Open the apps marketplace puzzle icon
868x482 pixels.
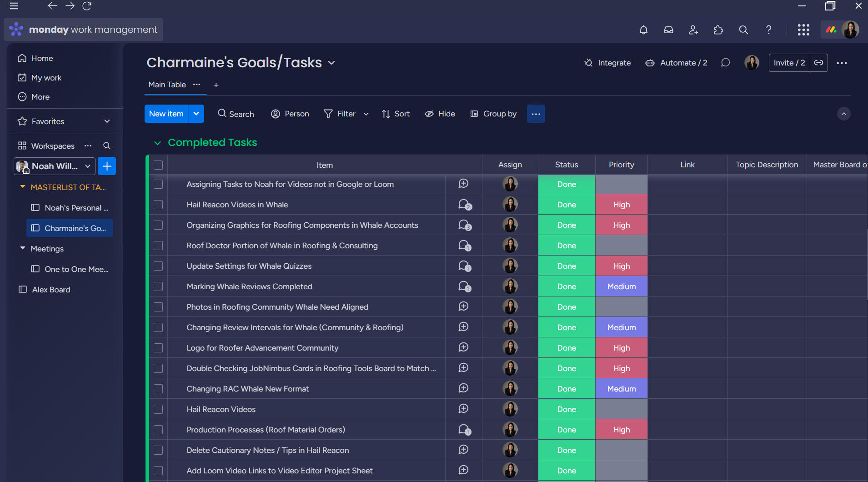pos(718,30)
